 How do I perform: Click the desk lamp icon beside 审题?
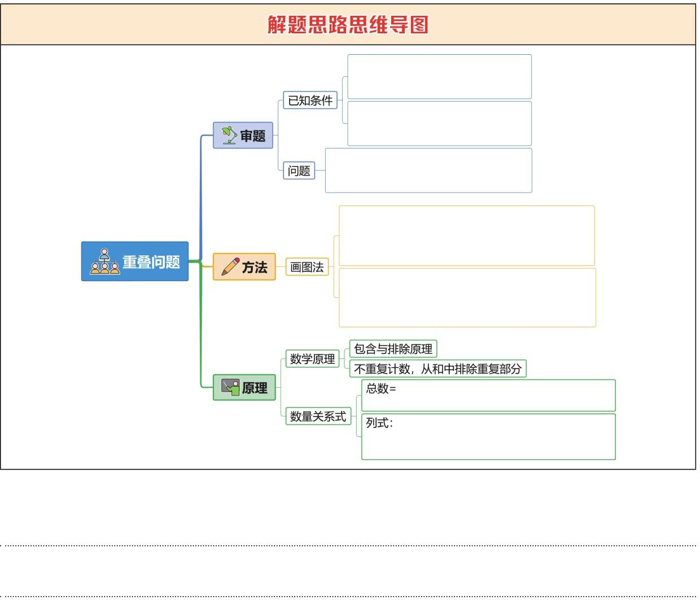pyautogui.click(x=229, y=135)
